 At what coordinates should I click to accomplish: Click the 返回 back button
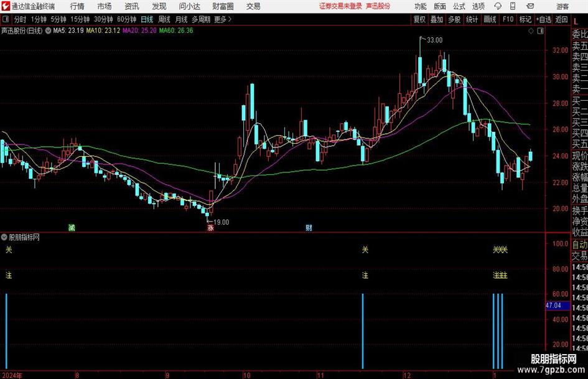[x=561, y=19]
